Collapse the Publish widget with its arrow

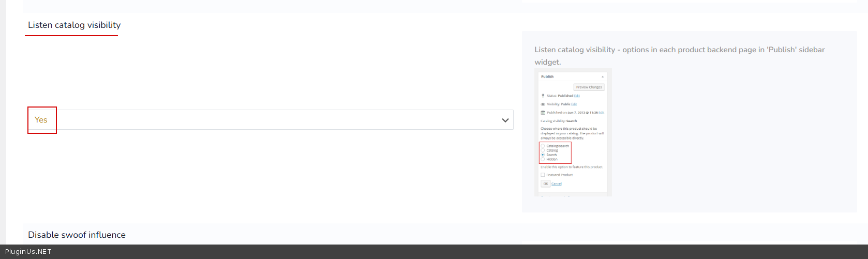[602, 77]
